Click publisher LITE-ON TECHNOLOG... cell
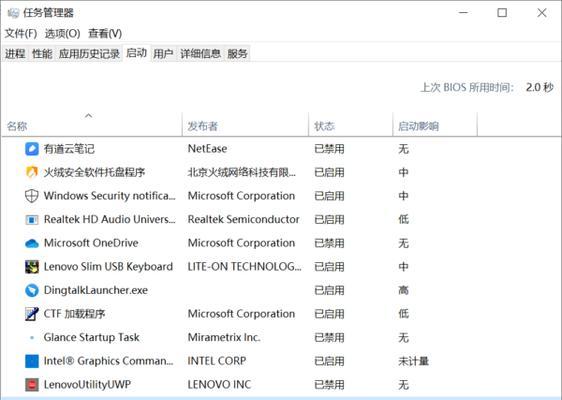The height and width of the screenshot is (400, 562). click(244, 267)
